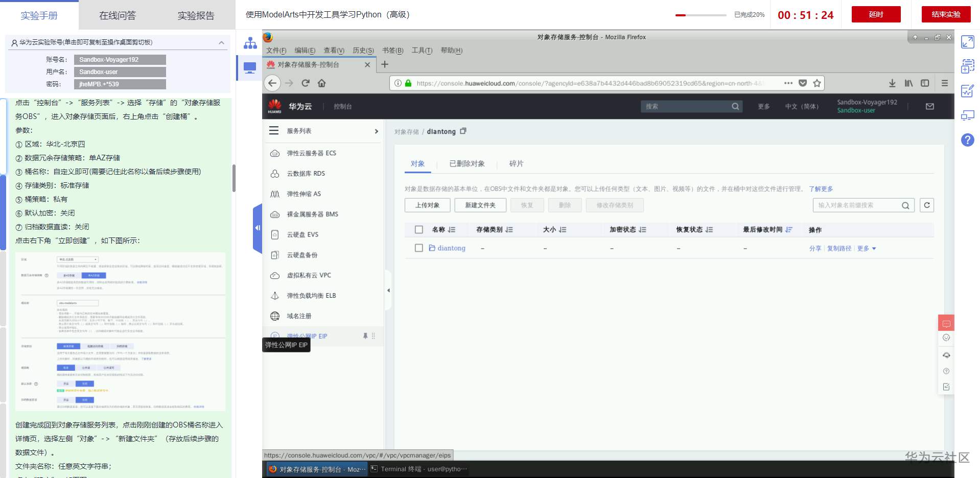Click the Pocket save icon in address bar

pyautogui.click(x=803, y=83)
